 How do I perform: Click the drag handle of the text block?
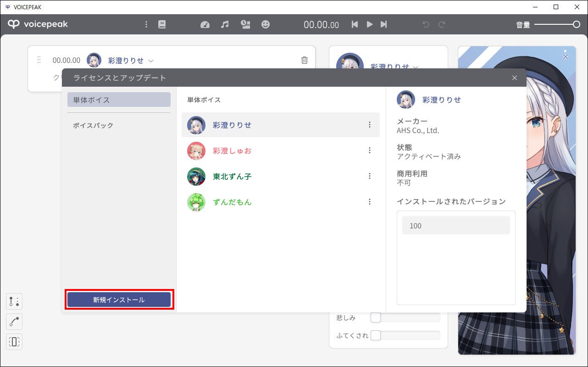point(39,60)
